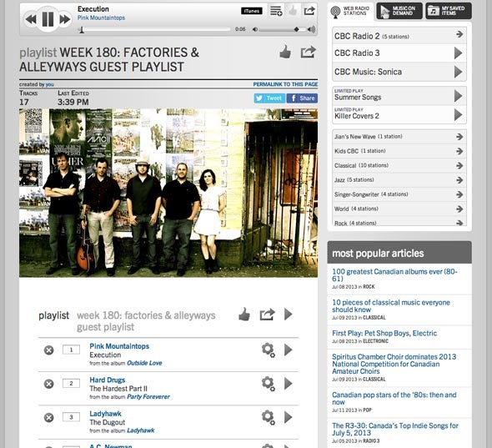Open First Play: Pet Shop Boys article
Screen dimensions: 492x448
coord(384,333)
